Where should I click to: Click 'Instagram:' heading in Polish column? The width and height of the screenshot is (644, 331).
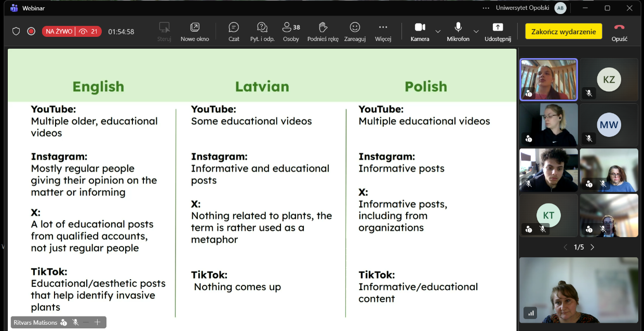[387, 157]
